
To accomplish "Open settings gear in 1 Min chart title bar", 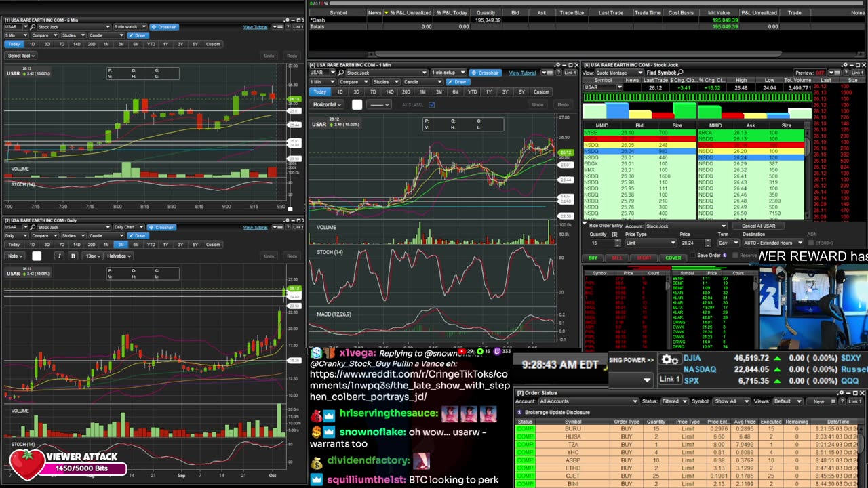I will [558, 65].
